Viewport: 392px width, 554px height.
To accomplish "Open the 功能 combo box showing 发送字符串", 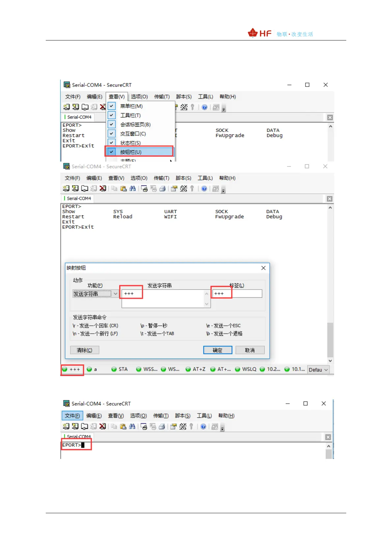I will tap(95, 294).
